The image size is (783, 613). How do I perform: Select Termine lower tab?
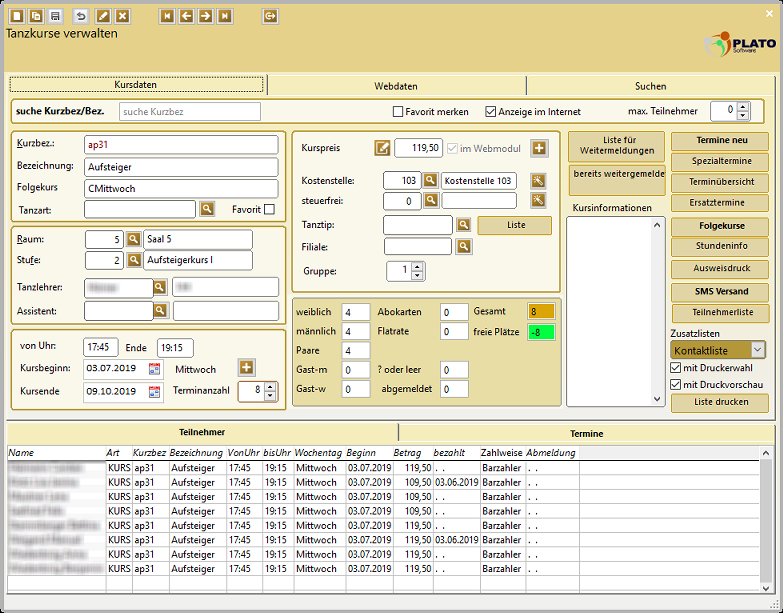[x=587, y=433]
